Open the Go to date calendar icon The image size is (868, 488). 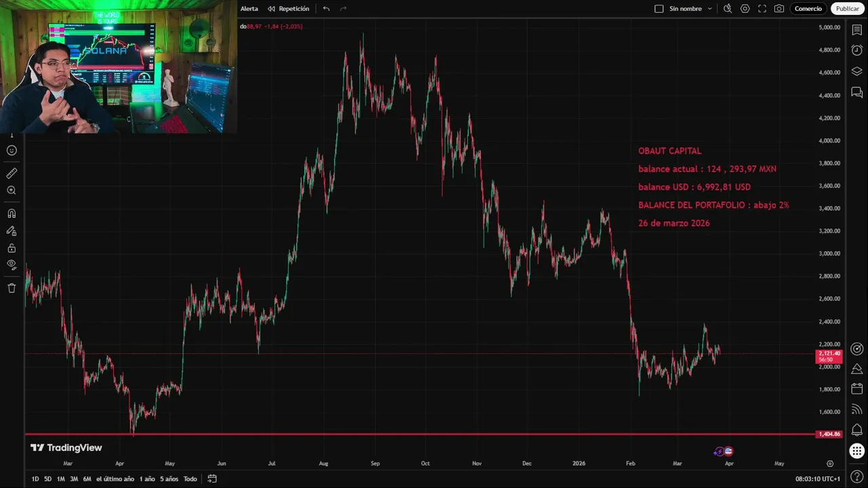pos(212,479)
